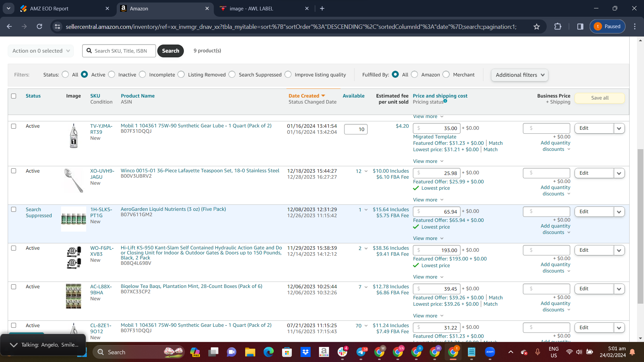
Task: Open the Teams chat icon in taskbar
Action: tap(231, 352)
